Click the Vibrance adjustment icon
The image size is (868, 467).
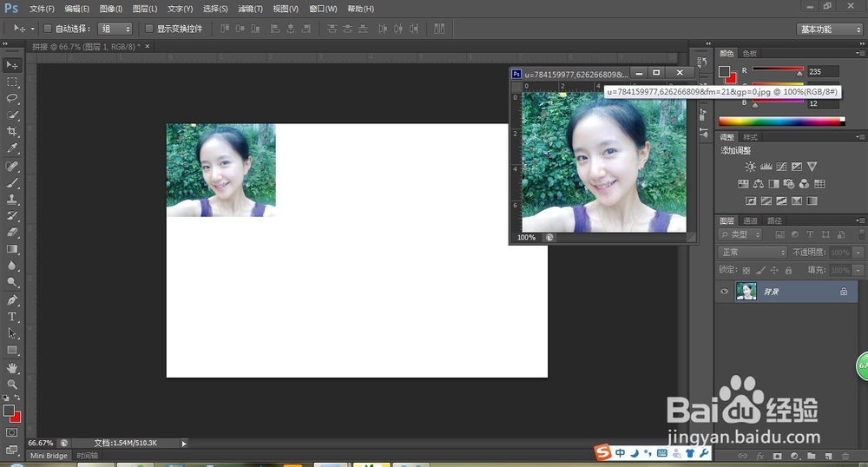pyautogui.click(x=812, y=167)
